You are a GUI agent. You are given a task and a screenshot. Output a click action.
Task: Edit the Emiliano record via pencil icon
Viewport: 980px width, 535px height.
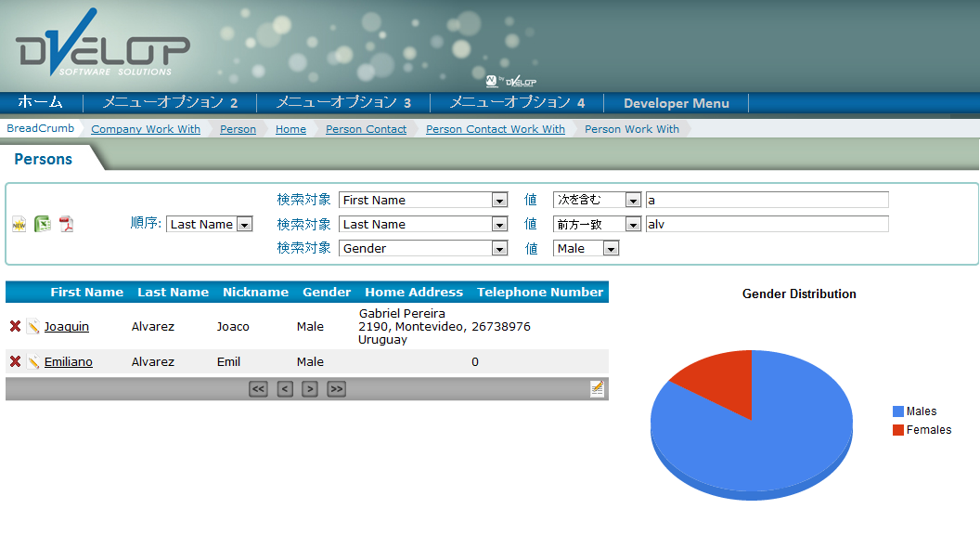pyautogui.click(x=32, y=361)
